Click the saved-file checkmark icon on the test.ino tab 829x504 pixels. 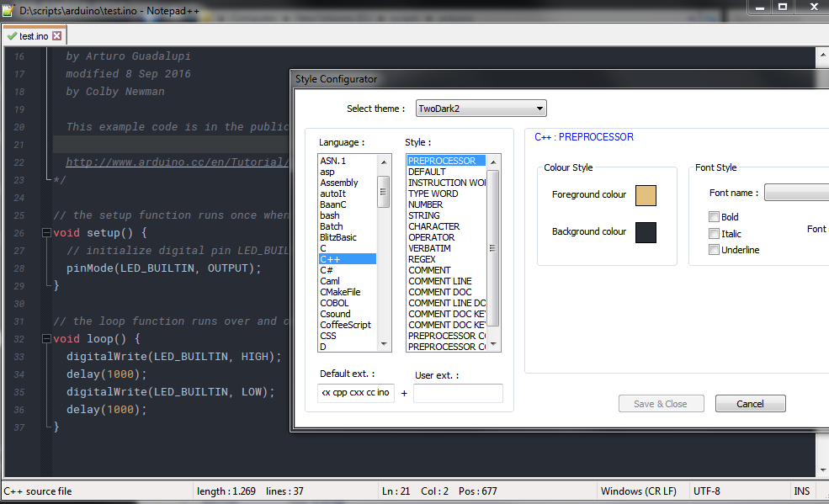[12, 36]
